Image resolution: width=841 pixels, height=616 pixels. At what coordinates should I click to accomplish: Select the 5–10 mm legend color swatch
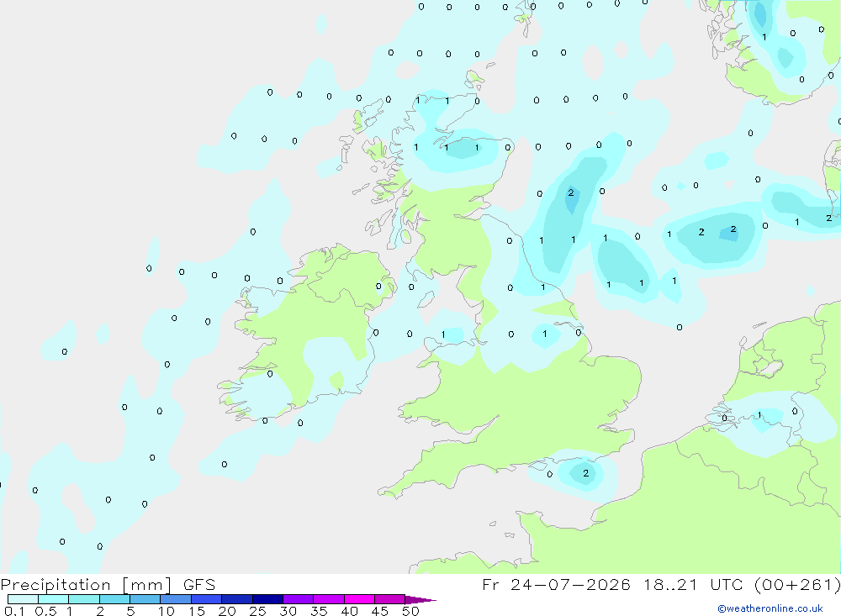tap(145, 599)
